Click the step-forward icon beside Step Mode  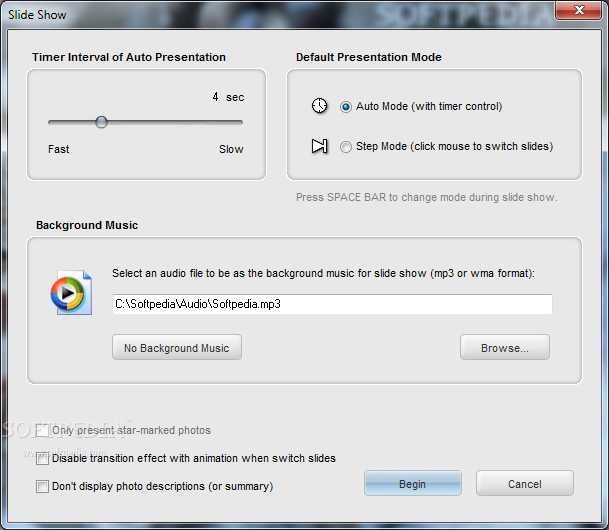[319, 146]
